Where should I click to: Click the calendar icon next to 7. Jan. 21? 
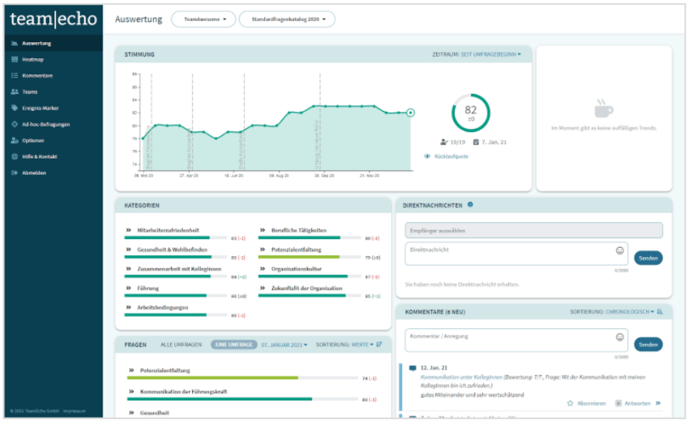coord(476,142)
